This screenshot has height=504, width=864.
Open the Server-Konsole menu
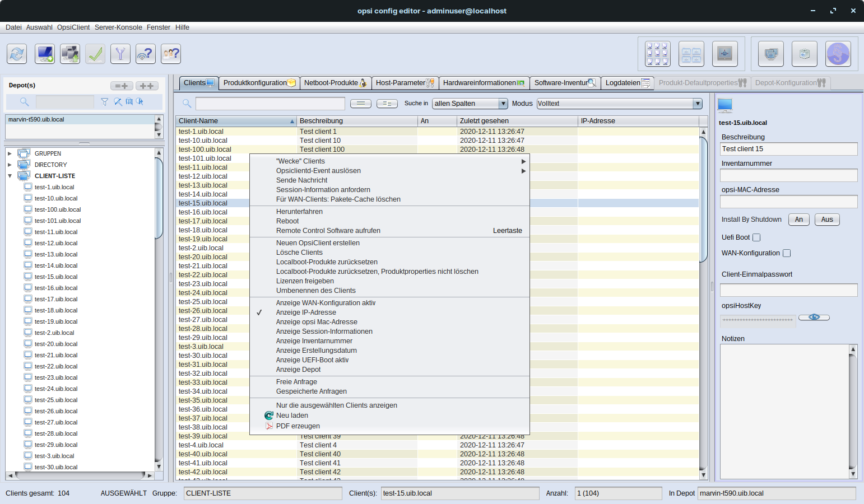118,27
